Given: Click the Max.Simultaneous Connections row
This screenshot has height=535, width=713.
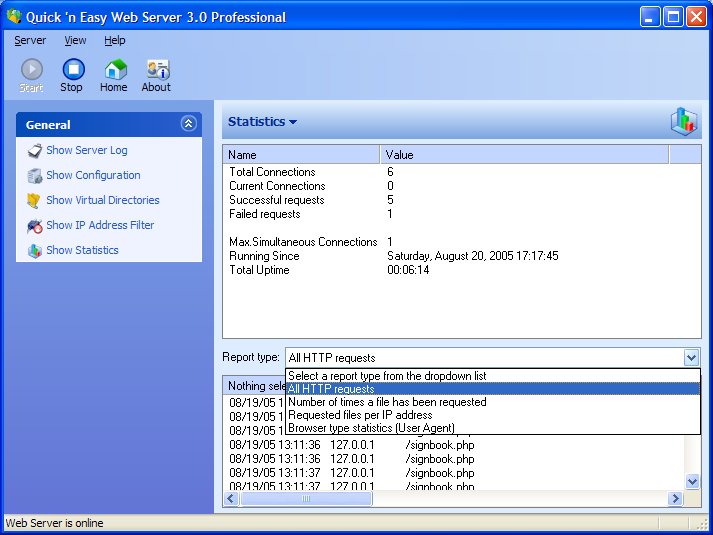Looking at the screenshot, I should tap(462, 242).
